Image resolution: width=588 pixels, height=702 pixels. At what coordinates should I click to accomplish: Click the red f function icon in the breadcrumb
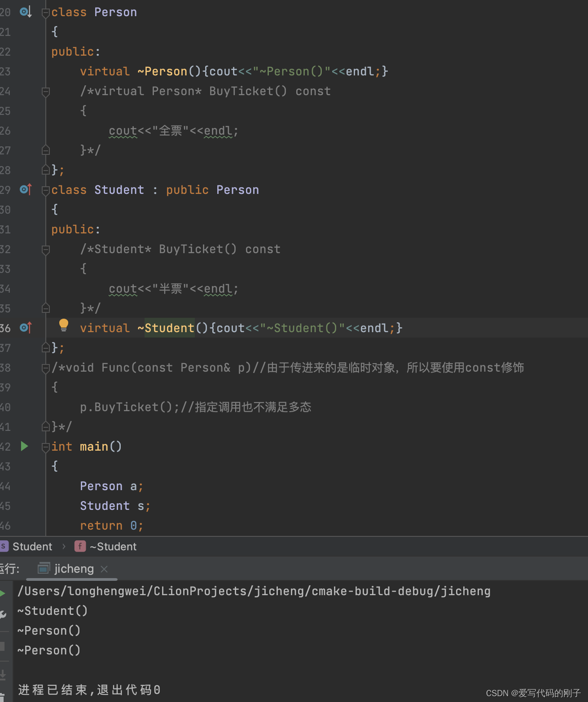(x=80, y=546)
